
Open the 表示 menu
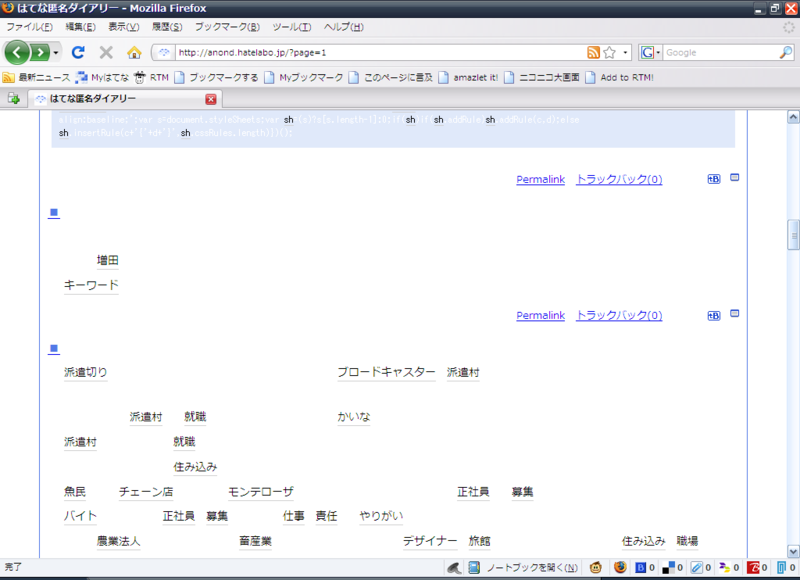pos(123,27)
